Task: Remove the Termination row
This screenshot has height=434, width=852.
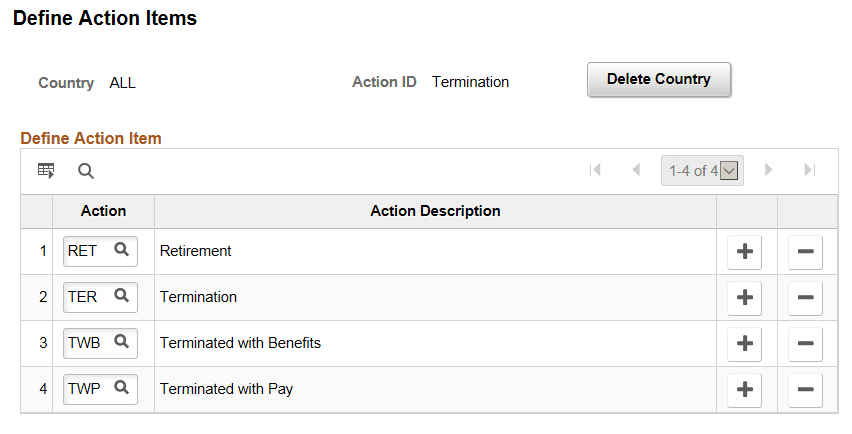Action: point(805,298)
